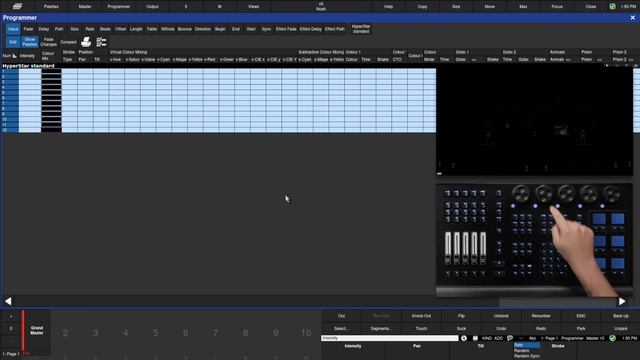Open the configure columns icon
The height and width of the screenshot is (360, 640).
pyautogui.click(x=101, y=42)
